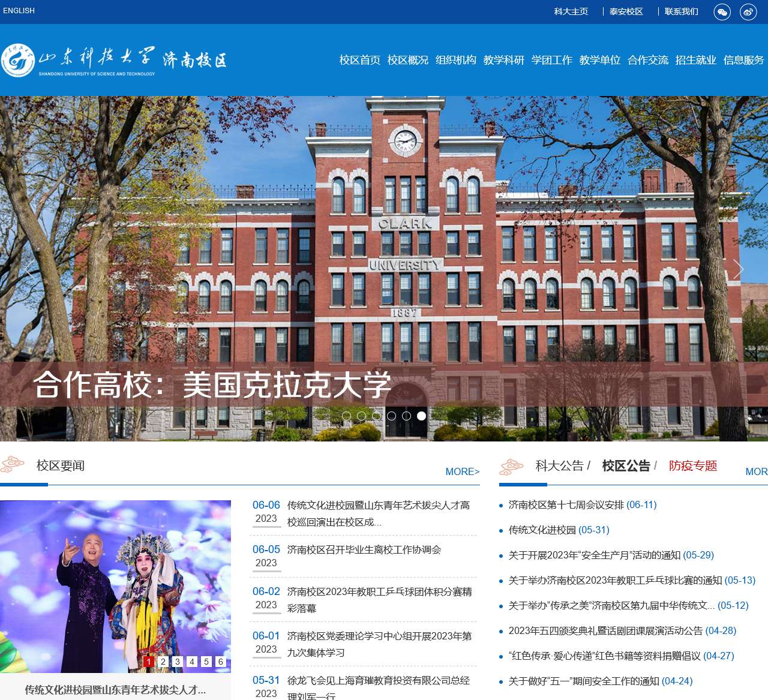Switch to 科大公告 tab
The image size is (768, 700).
pos(559,466)
